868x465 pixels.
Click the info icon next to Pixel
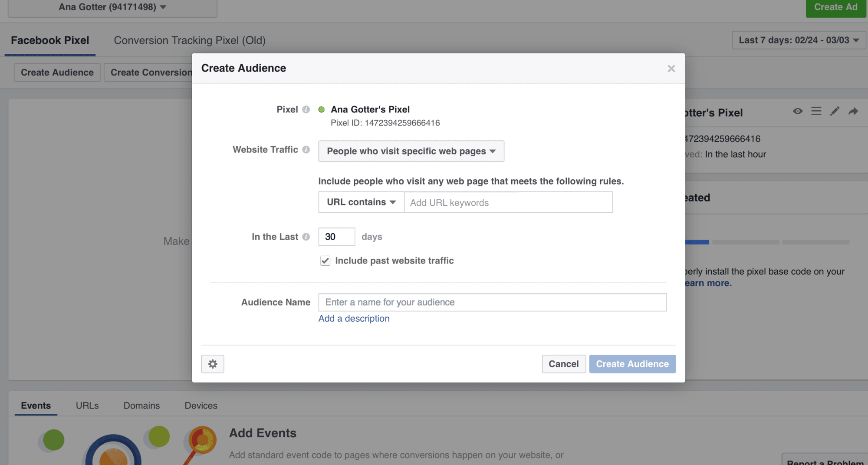point(306,109)
